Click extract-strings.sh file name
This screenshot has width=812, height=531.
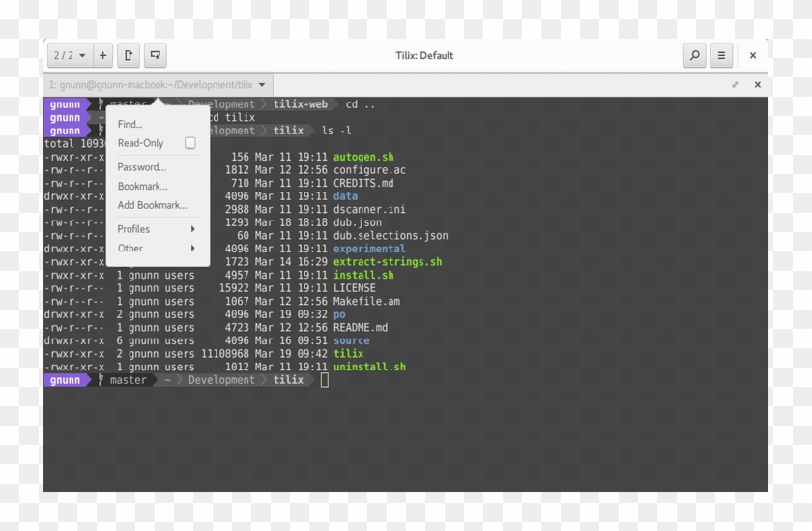click(388, 262)
